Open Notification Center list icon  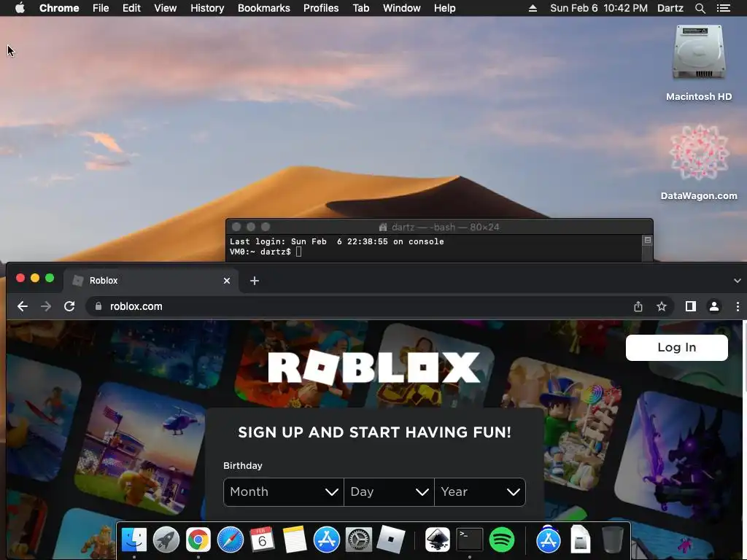click(723, 8)
